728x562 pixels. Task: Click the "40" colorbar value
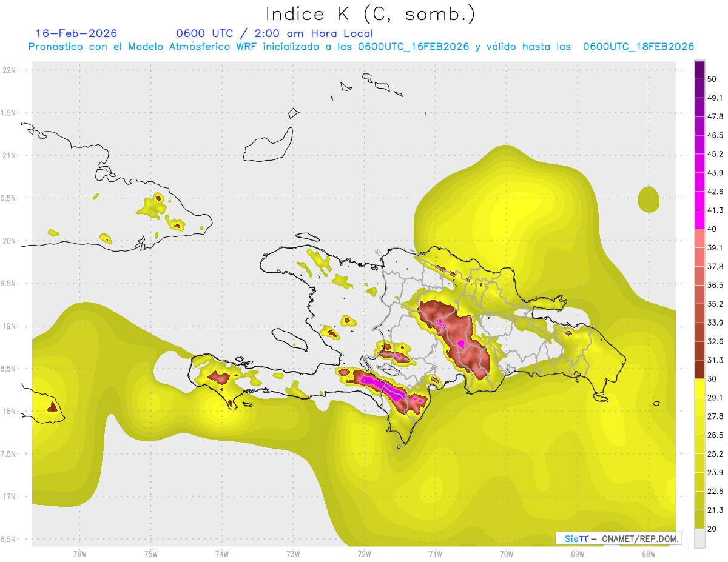click(712, 230)
